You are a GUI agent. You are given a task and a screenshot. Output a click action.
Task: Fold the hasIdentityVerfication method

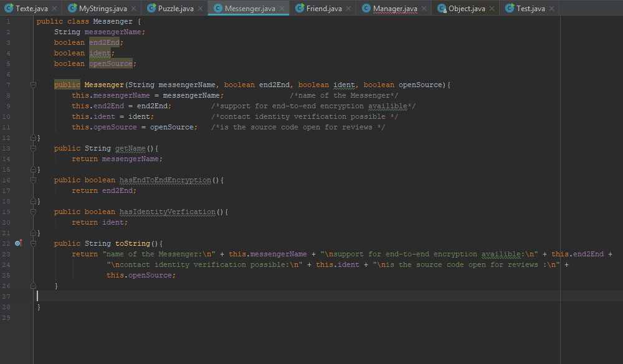[x=33, y=212]
